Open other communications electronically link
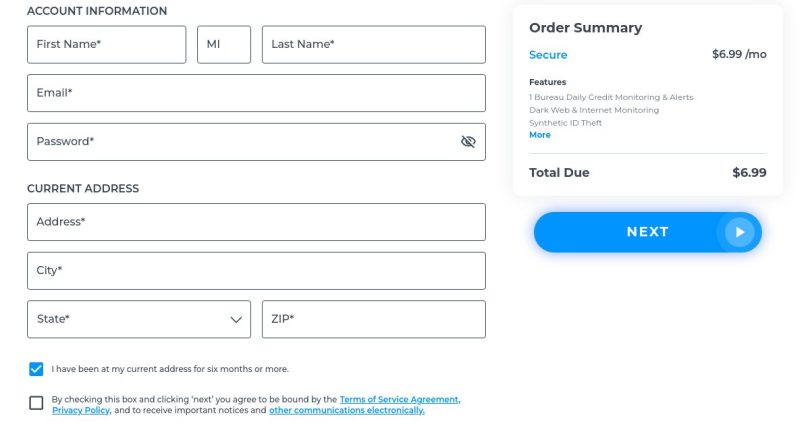The width and height of the screenshot is (810, 424). (x=347, y=410)
